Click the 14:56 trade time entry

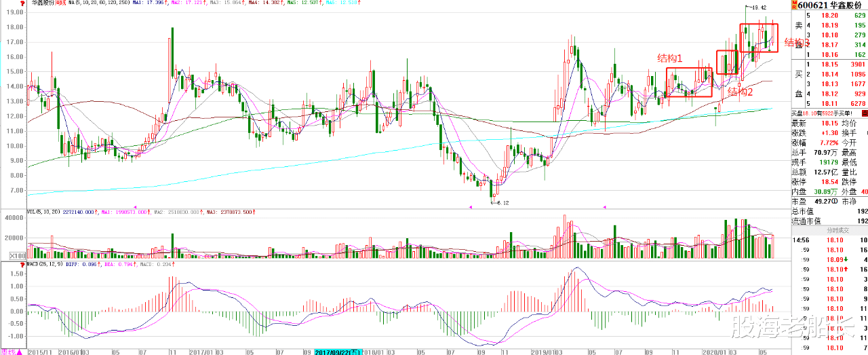pyautogui.click(x=801, y=240)
